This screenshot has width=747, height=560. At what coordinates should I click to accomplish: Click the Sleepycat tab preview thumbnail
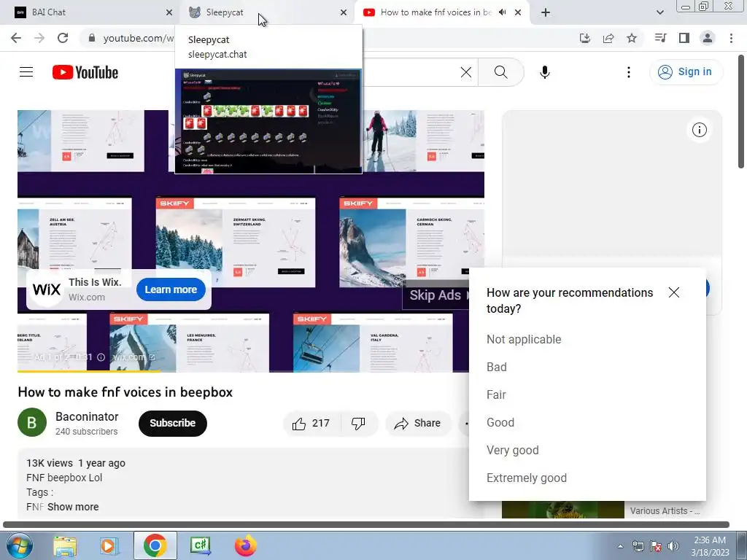[268, 122]
